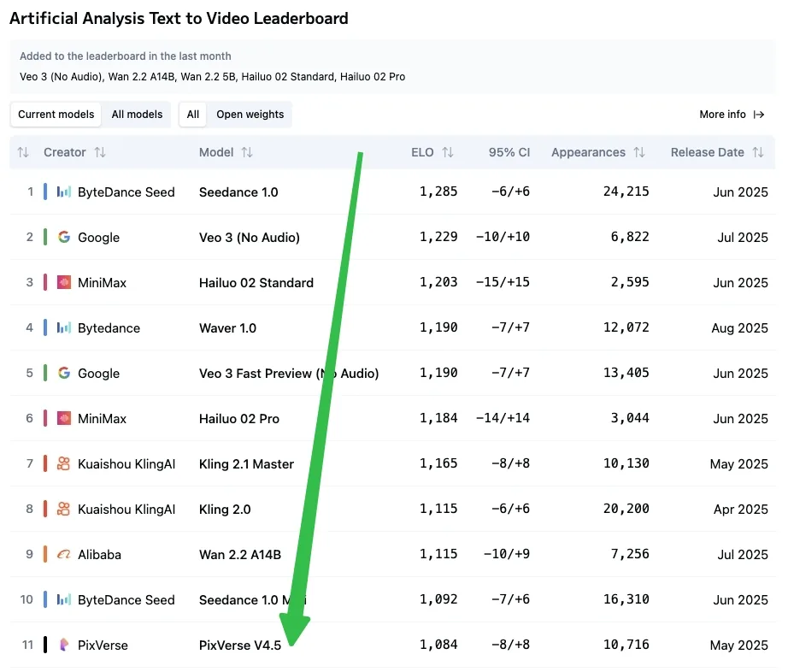Click the Model column header
788x672 pixels.
[x=216, y=152]
